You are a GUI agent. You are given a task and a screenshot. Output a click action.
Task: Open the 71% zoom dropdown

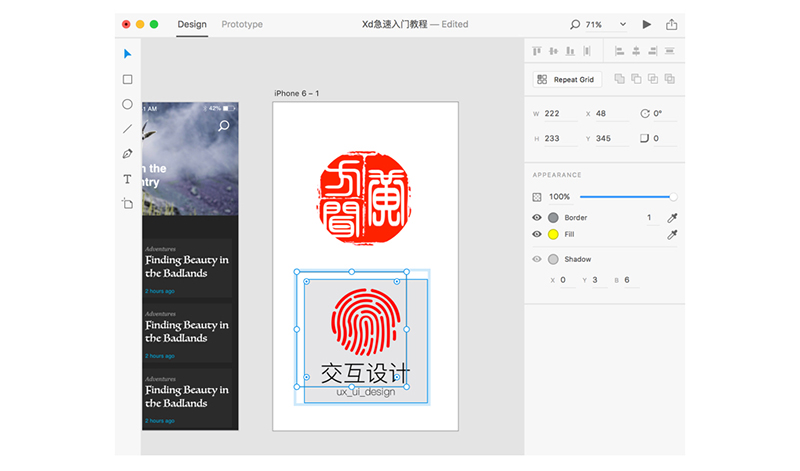pos(623,24)
